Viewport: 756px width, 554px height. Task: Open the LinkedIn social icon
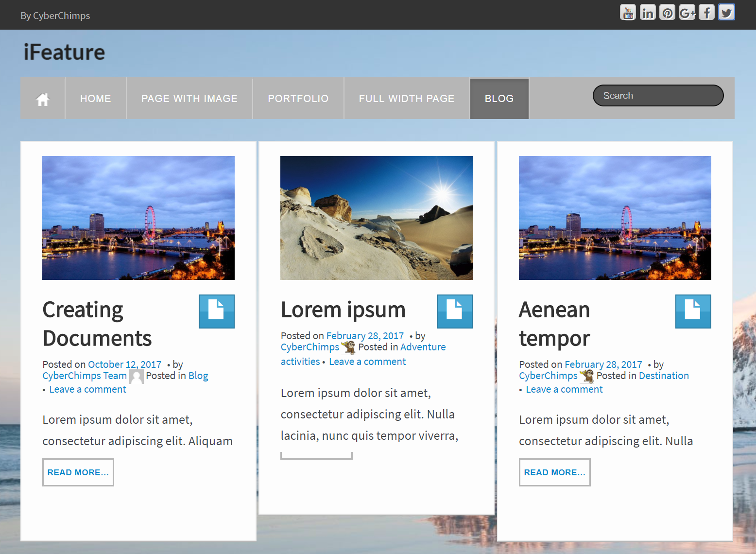(648, 12)
